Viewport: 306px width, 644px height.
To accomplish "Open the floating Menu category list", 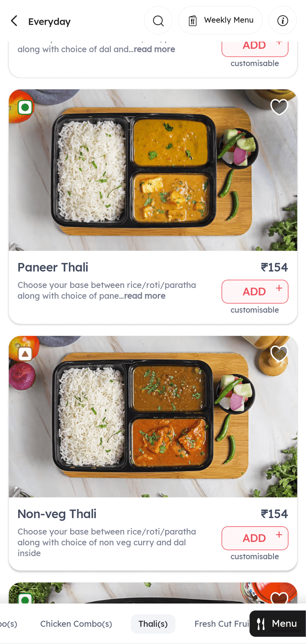I will (x=278, y=624).
